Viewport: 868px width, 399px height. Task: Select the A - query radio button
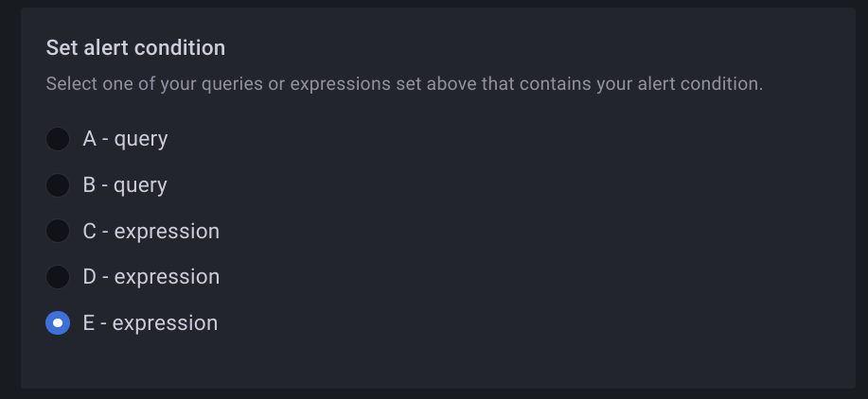tap(58, 139)
